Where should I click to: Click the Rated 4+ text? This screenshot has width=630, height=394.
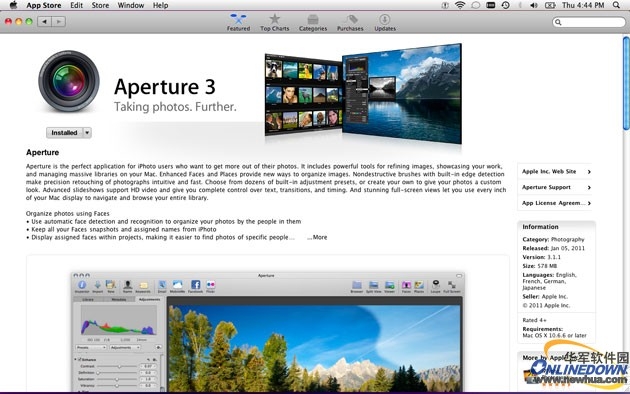click(534, 320)
